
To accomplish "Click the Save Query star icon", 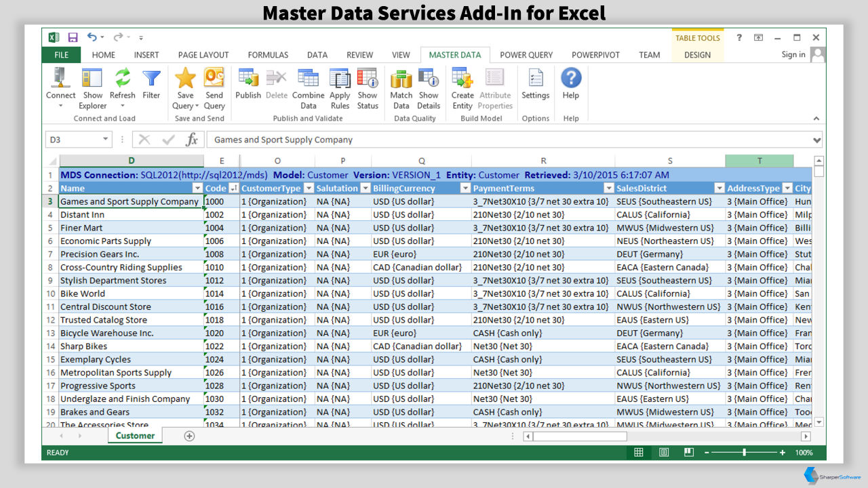I will click(x=185, y=78).
